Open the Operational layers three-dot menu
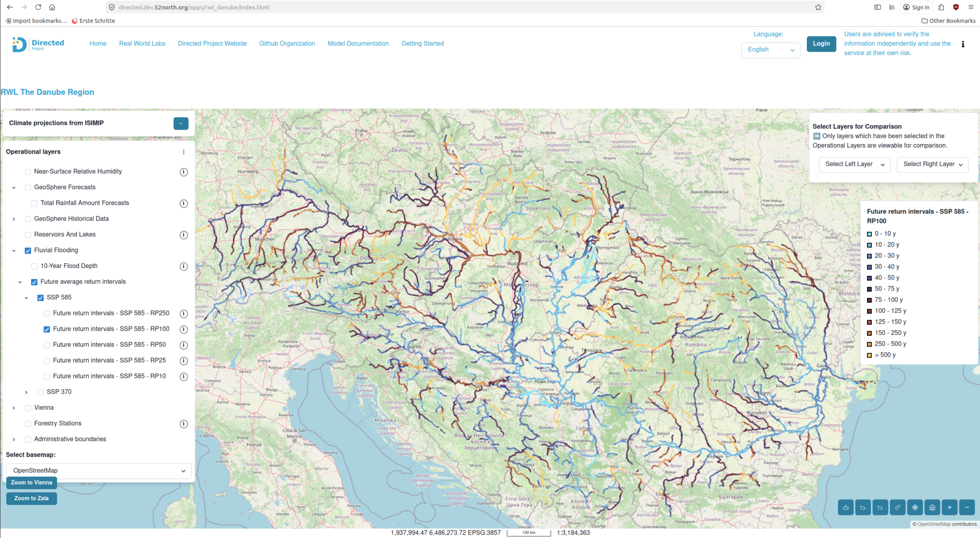 pyautogui.click(x=184, y=152)
